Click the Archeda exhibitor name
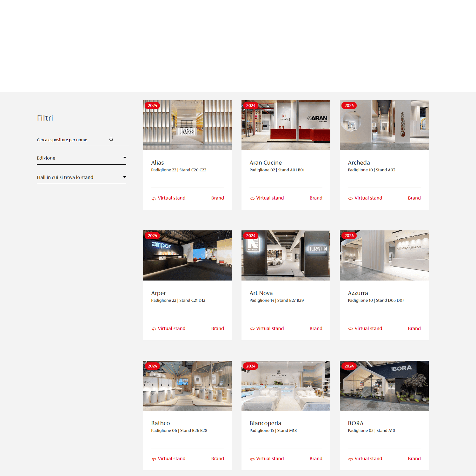The height and width of the screenshot is (476, 476). (x=359, y=163)
